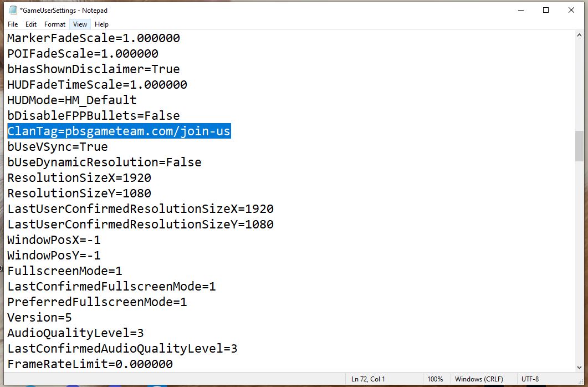
Task: Click the Ln 72, Col 1 status entry
Action: tap(368, 379)
